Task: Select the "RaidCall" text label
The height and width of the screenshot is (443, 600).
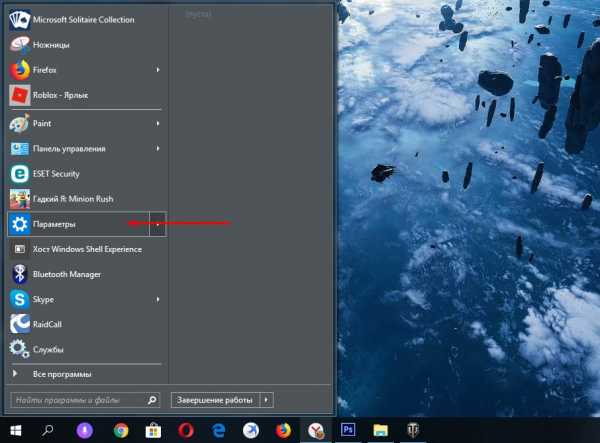Action: (47, 324)
